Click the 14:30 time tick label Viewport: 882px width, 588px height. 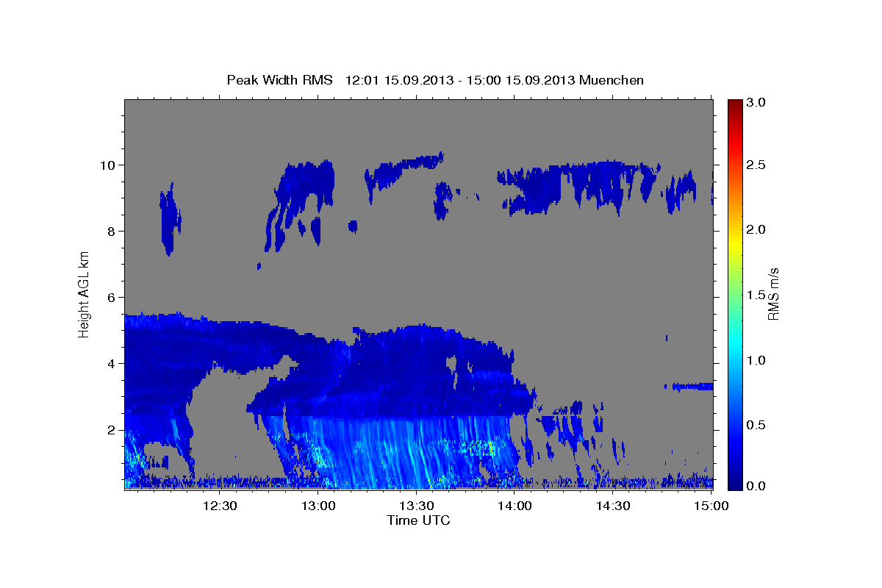click(x=613, y=506)
